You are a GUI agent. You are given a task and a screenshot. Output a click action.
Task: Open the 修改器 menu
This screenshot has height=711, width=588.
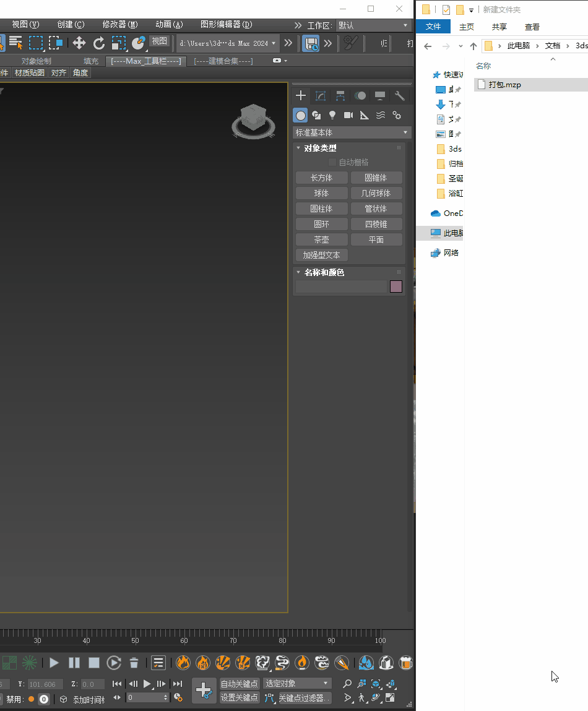120,25
